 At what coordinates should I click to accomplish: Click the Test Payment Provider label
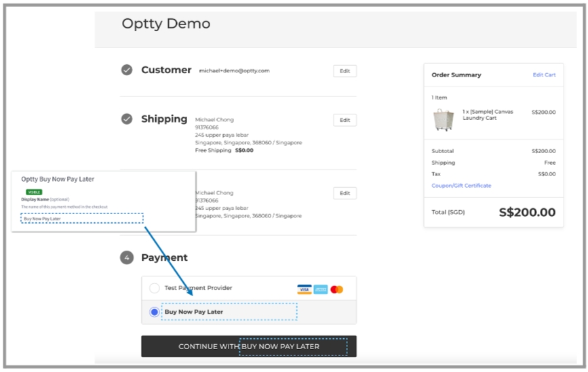click(x=198, y=288)
